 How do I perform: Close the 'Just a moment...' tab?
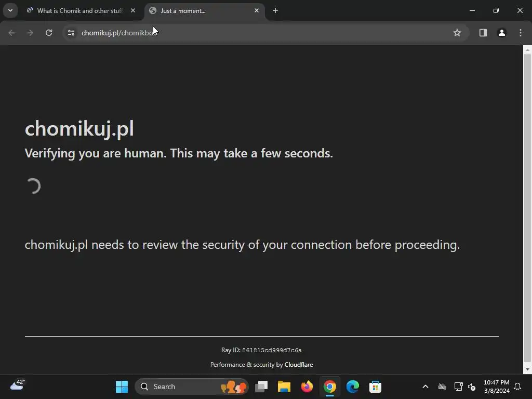point(257,10)
